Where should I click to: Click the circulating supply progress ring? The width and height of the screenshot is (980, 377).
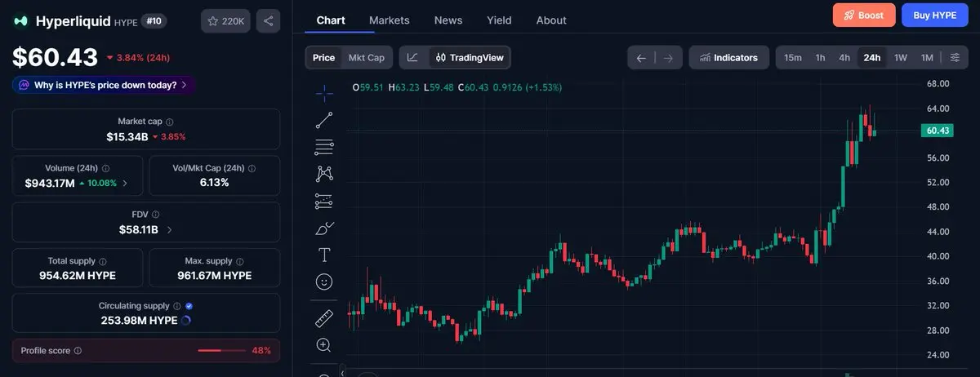185,321
